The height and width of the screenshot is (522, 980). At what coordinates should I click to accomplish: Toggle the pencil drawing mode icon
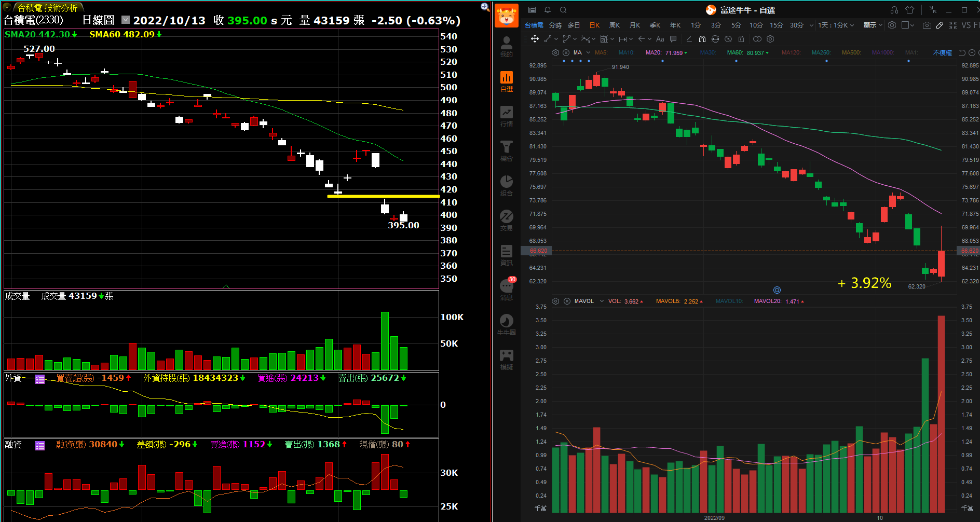pos(940,25)
